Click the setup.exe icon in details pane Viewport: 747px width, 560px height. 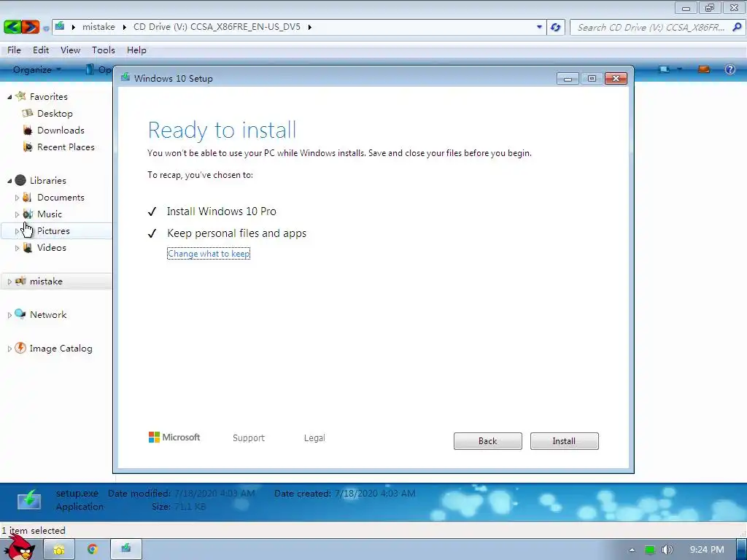point(29,501)
